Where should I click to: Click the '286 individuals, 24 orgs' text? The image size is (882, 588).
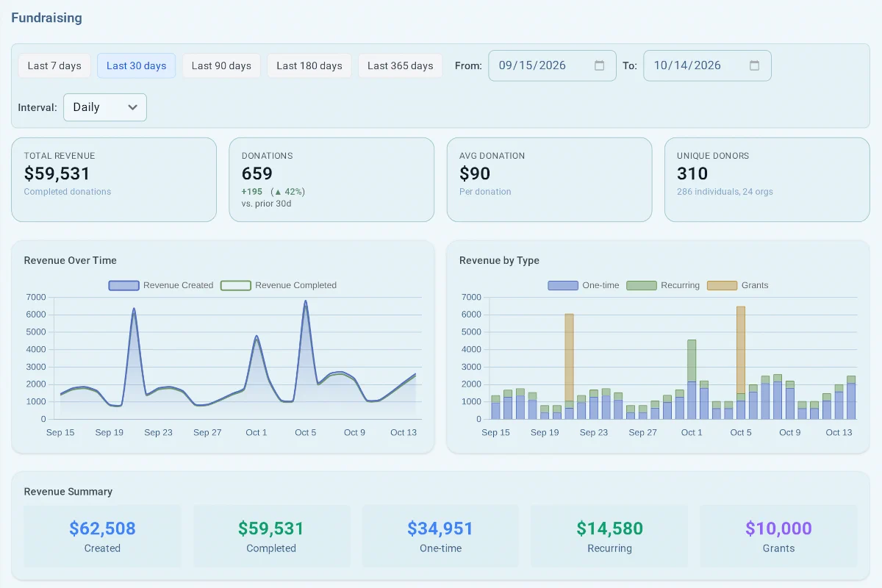pyautogui.click(x=725, y=192)
